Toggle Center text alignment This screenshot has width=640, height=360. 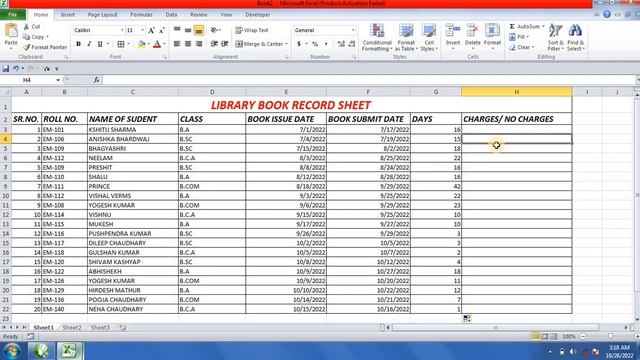(x=188, y=44)
